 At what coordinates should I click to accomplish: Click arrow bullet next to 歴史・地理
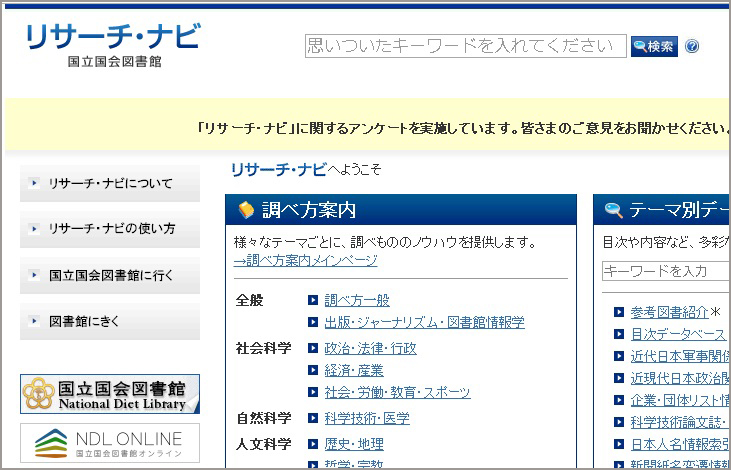(x=313, y=444)
